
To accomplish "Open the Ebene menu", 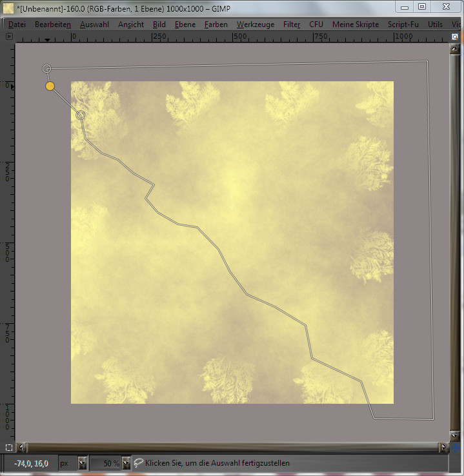I will coord(185,24).
